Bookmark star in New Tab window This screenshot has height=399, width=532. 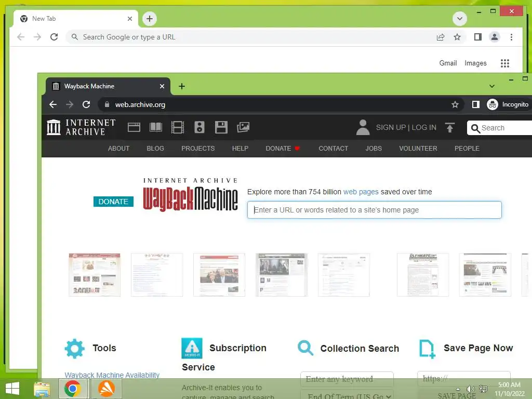[457, 37]
